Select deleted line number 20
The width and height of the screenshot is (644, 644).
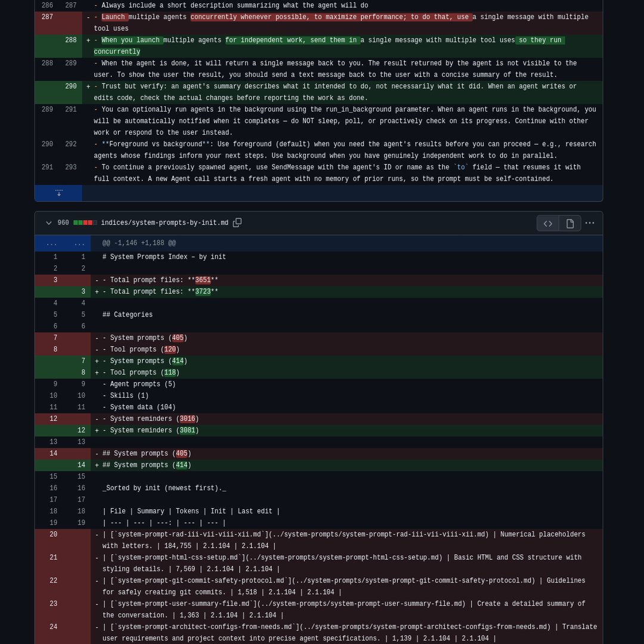[x=54, y=534]
